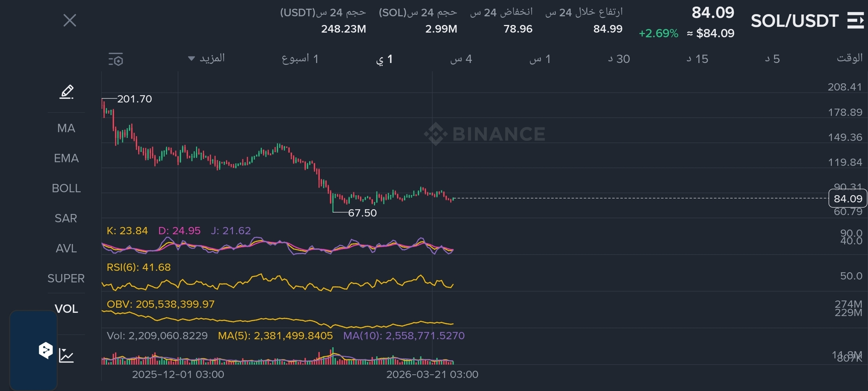
Task: Close the fullscreen chart view
Action: coord(69,20)
